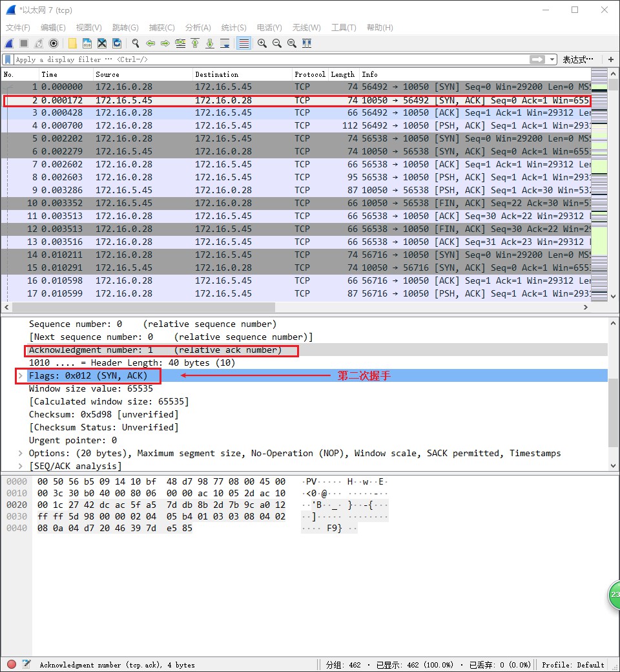
Task: Open the 文件(F) menu
Action: point(18,27)
